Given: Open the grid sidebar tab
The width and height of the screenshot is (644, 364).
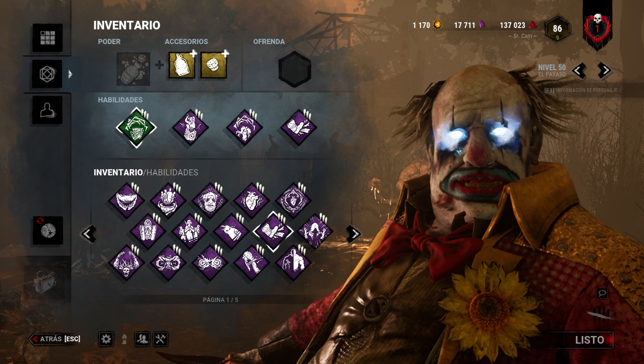Looking at the screenshot, I should click(47, 37).
